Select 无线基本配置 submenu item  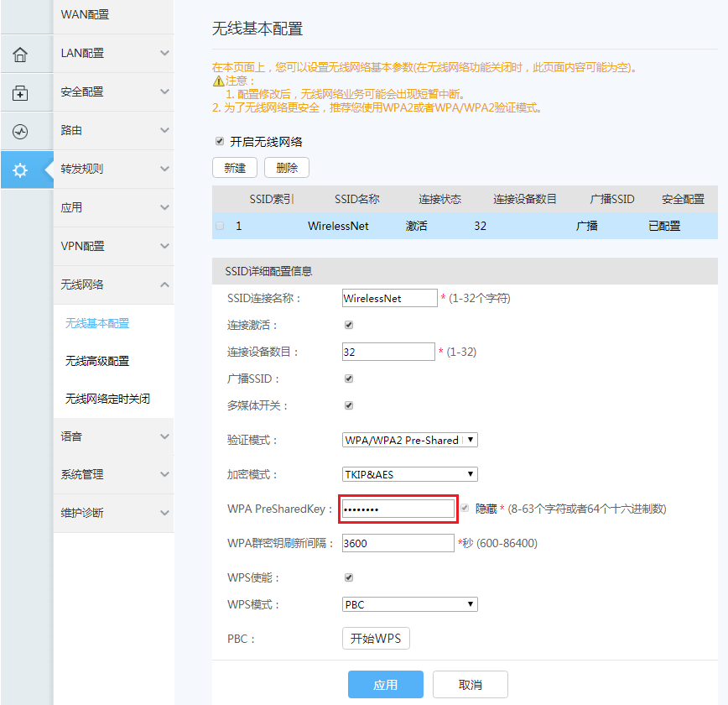pos(97,323)
